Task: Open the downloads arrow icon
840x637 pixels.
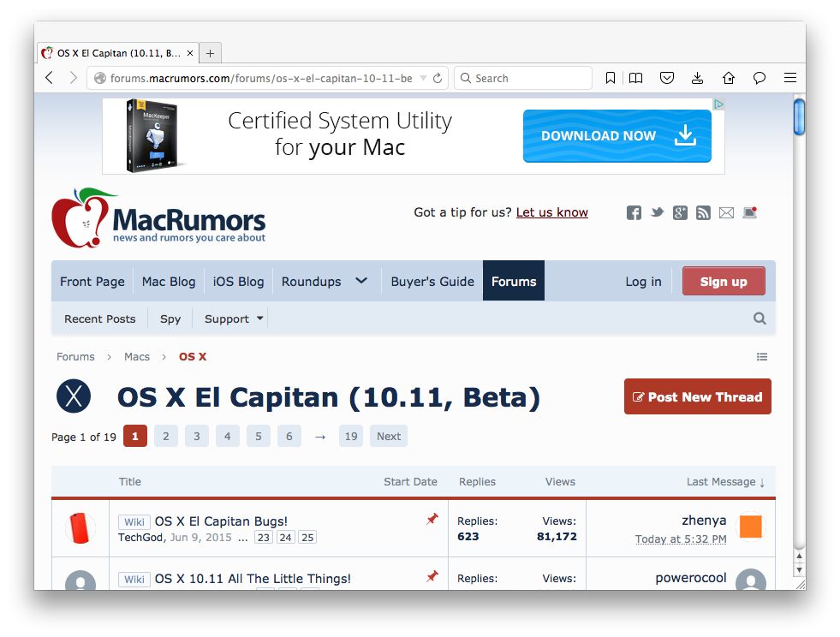Action: [698, 78]
